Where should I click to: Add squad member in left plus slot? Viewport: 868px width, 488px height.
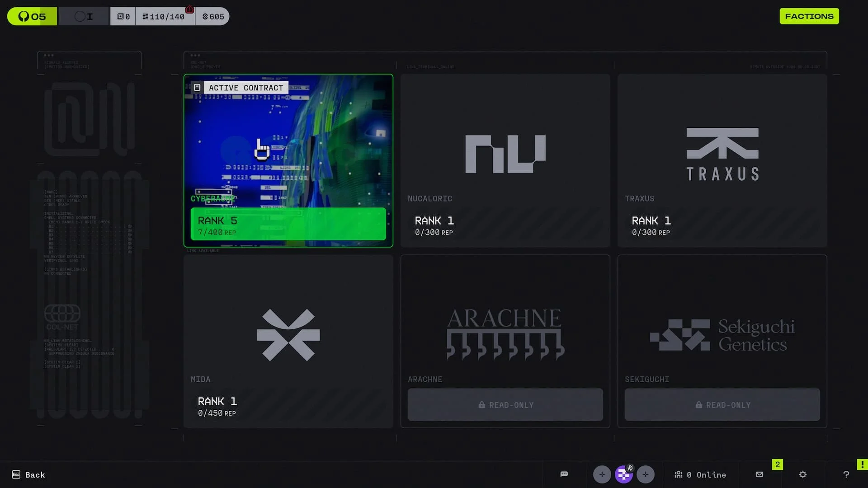(x=602, y=474)
